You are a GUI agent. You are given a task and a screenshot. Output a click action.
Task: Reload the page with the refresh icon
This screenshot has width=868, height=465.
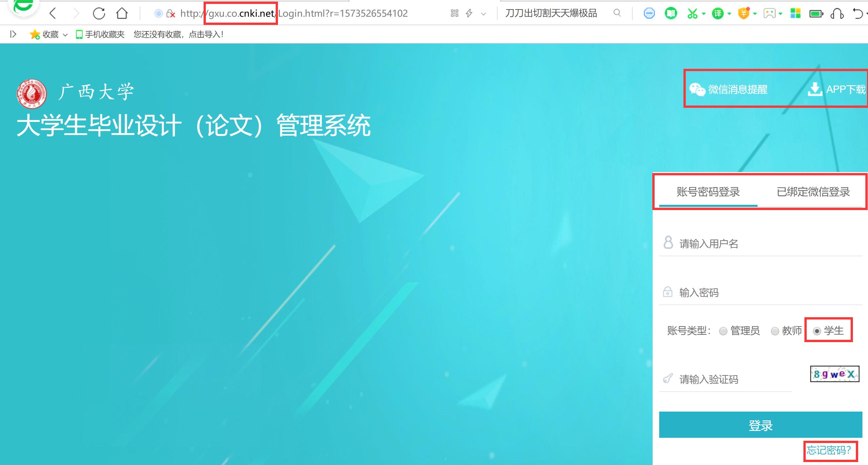coord(99,13)
